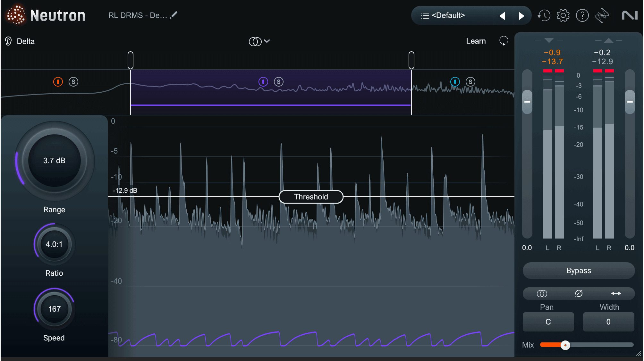
Task: Click the output meter up triangle
Action: [x=608, y=40]
